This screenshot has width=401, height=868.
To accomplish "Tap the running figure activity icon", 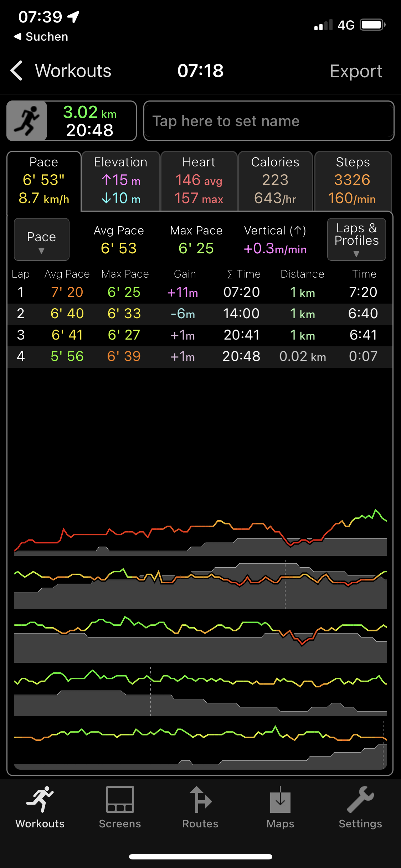I will tap(27, 121).
